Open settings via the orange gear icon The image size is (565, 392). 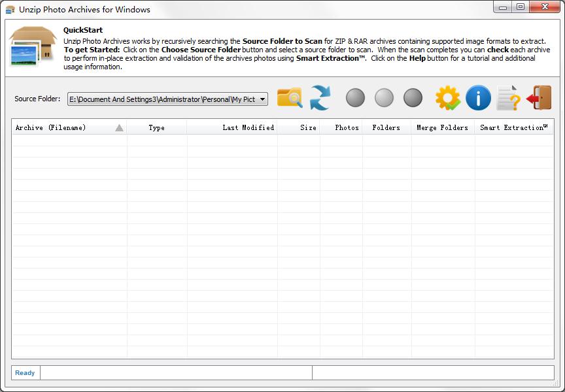coord(448,98)
